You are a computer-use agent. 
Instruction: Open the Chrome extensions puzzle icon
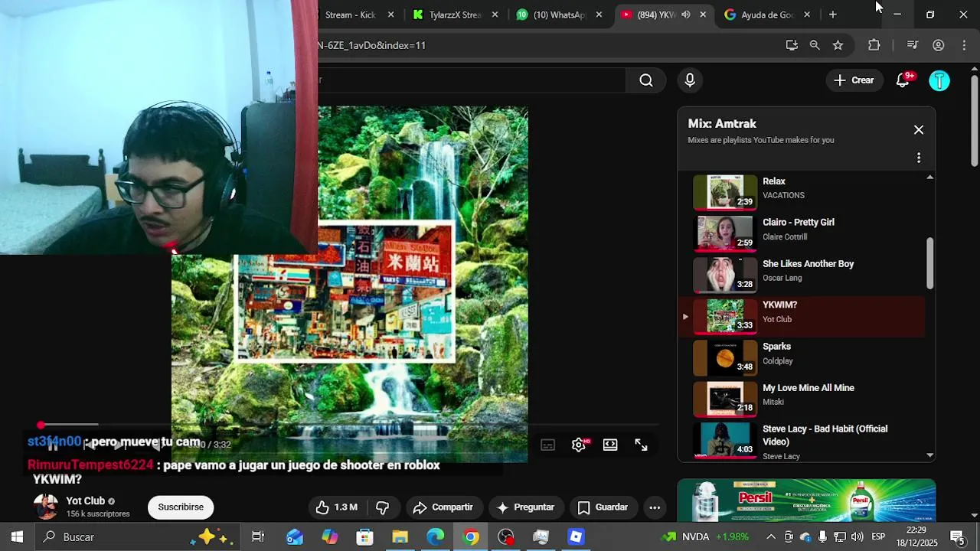874,45
